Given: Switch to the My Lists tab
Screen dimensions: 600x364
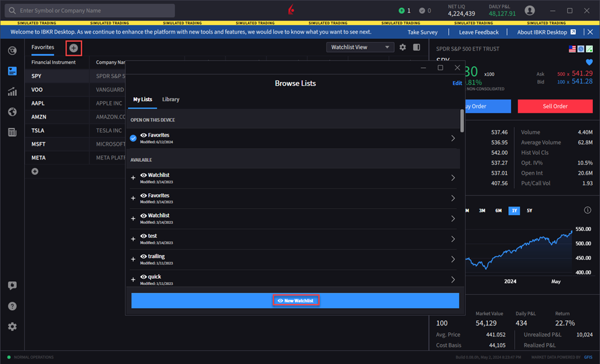Looking at the screenshot, I should [142, 100].
